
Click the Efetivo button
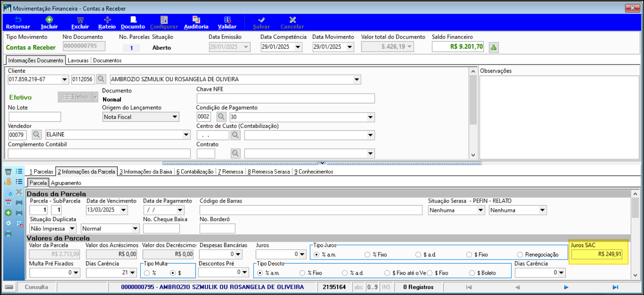pos(75,97)
